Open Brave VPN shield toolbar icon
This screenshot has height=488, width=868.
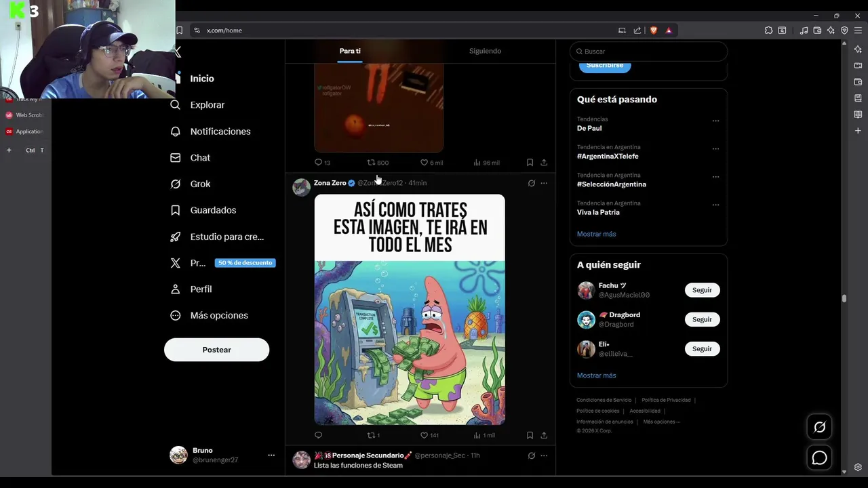click(x=844, y=30)
